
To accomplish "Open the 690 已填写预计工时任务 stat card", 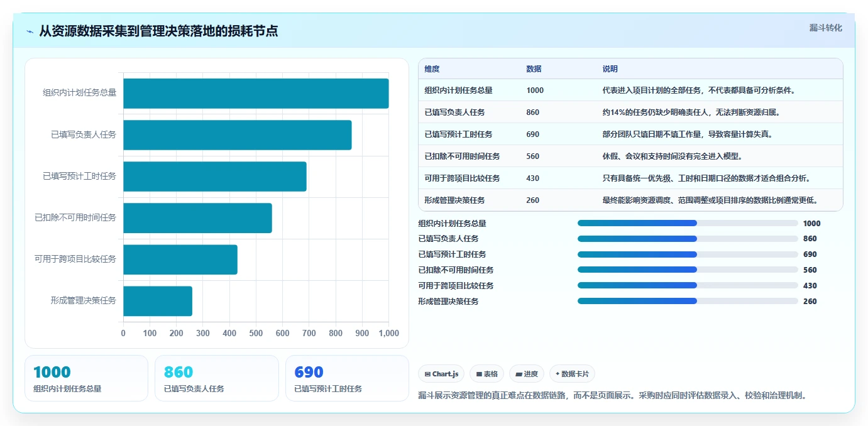I will 347,378.
